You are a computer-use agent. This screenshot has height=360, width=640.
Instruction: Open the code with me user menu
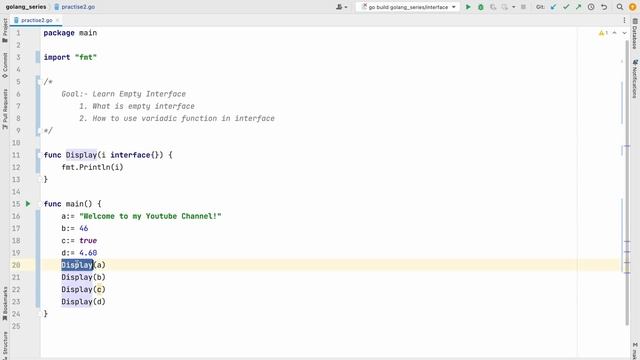[x=341, y=7]
